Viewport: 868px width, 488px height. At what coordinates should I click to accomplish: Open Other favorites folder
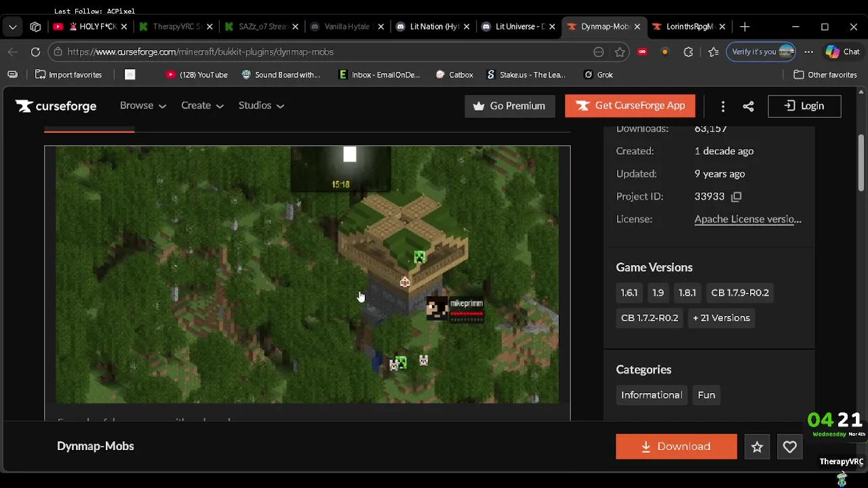[x=825, y=75]
